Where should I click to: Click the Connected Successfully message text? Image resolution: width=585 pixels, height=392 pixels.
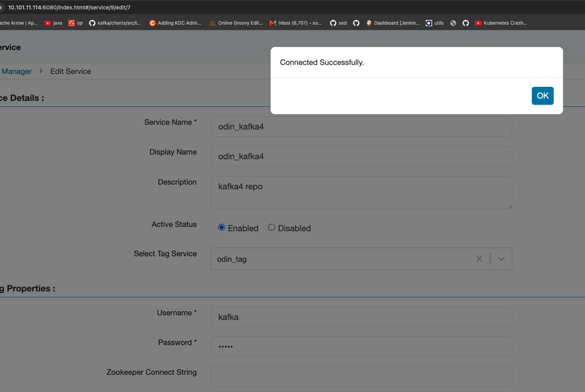(x=322, y=62)
